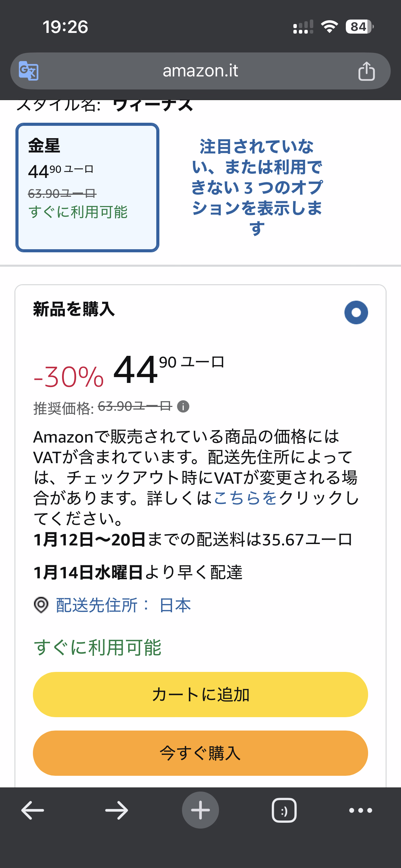Screen dimensions: 401x868
Task: Tap the 44.90 euro main price
Action: click(168, 370)
